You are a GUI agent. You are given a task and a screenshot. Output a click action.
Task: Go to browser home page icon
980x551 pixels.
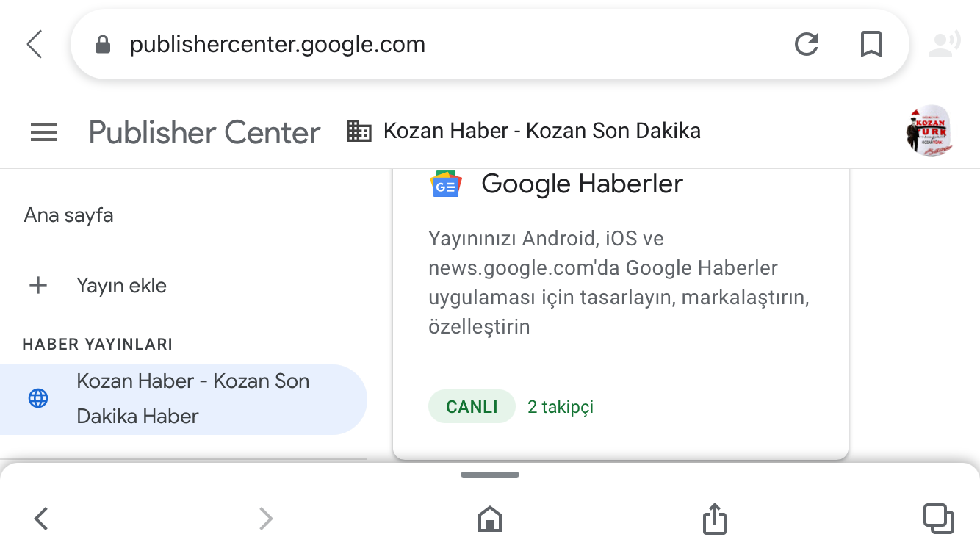point(490,519)
